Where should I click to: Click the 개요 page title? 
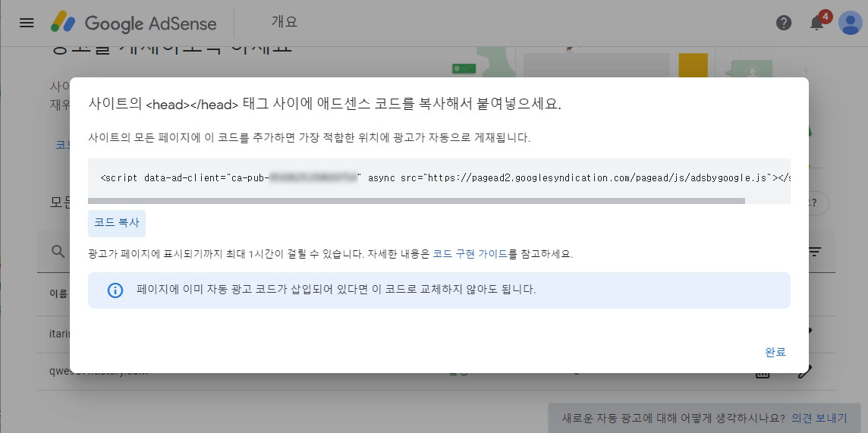point(285,22)
